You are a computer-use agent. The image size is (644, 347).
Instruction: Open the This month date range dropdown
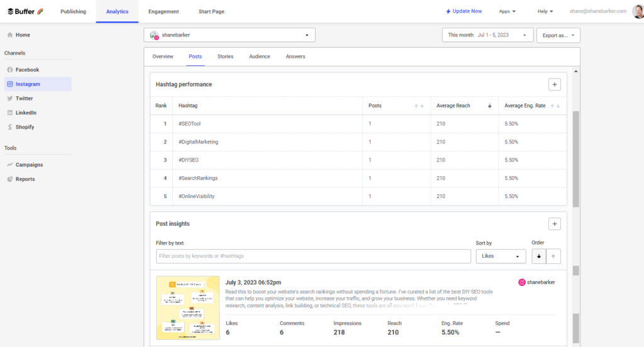(487, 35)
